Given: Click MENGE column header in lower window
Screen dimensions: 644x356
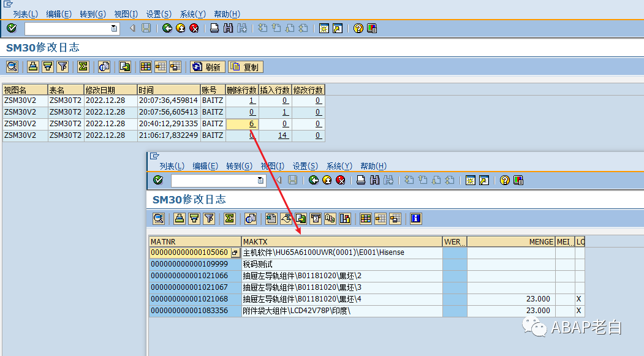Looking at the screenshot, I should pyautogui.click(x=511, y=241).
